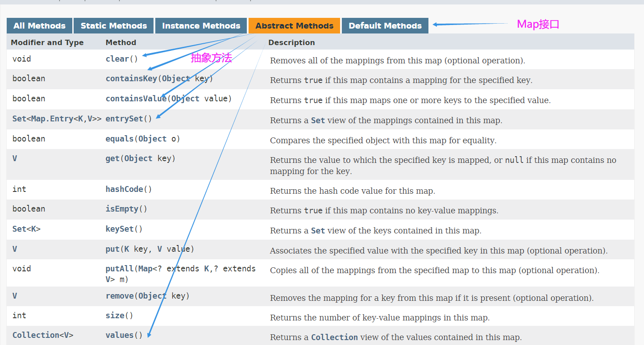Click the int modifier in hashCode row
This screenshot has width=644, height=345.
19,189
